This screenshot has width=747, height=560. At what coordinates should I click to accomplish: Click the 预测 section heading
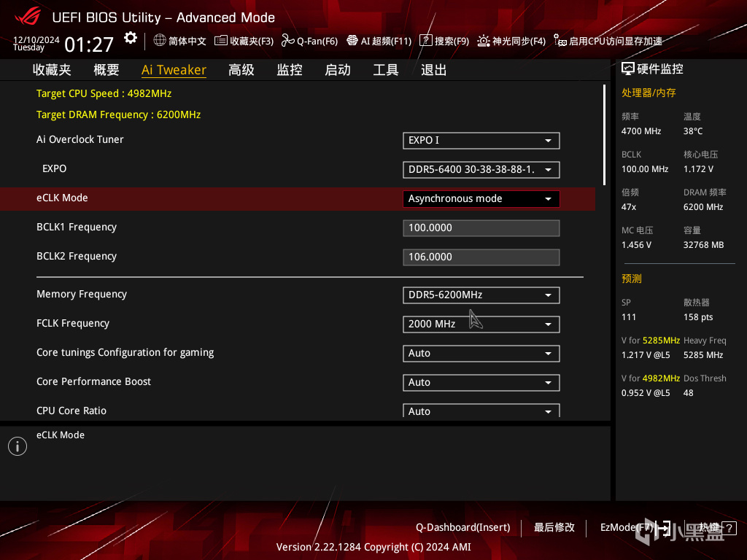(631, 279)
